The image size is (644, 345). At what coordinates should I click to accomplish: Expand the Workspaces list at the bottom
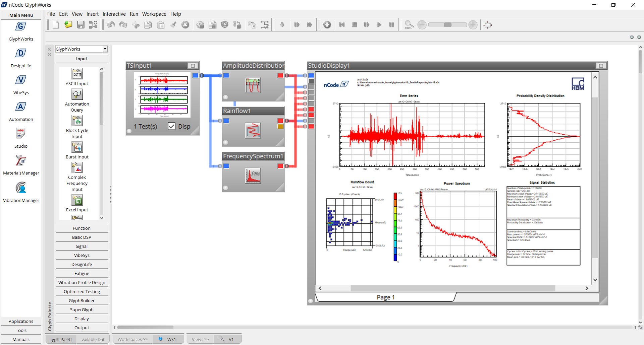click(x=132, y=339)
